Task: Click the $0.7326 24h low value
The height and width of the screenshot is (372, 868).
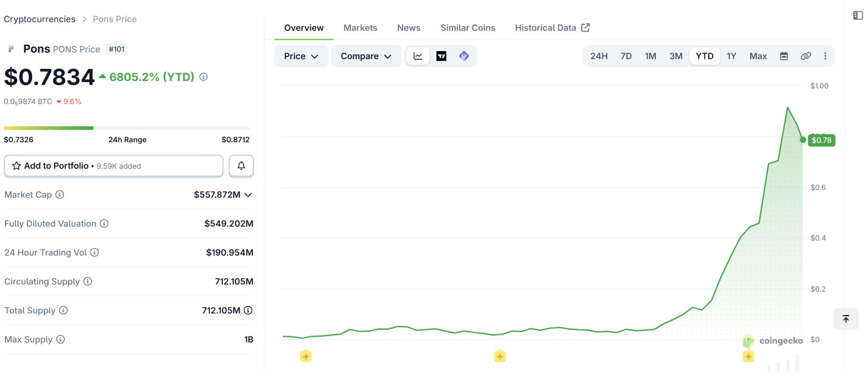Action: point(18,140)
